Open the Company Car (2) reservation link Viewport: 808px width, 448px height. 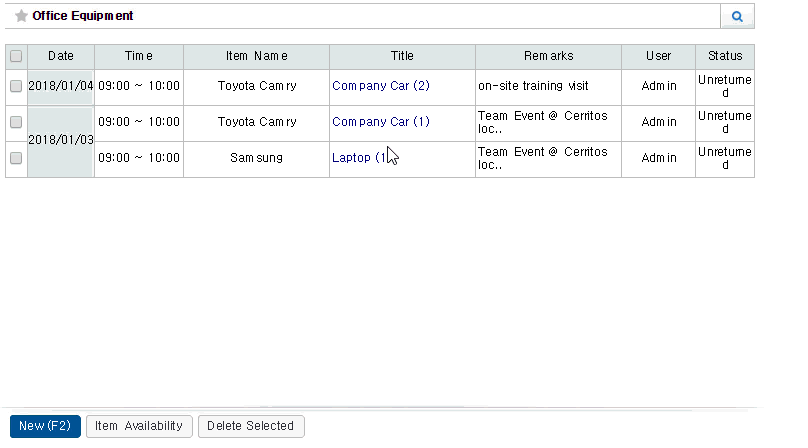381,86
